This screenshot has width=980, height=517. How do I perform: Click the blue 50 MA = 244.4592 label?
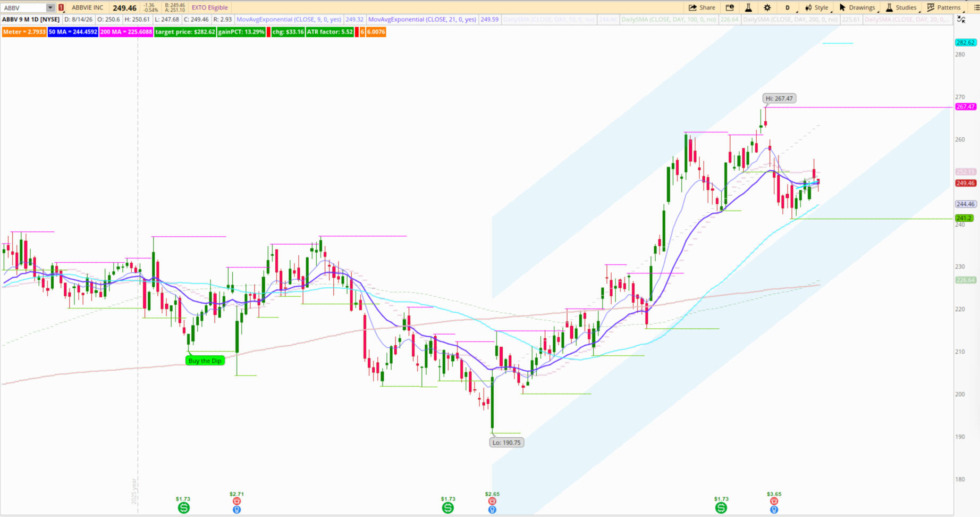coord(73,32)
